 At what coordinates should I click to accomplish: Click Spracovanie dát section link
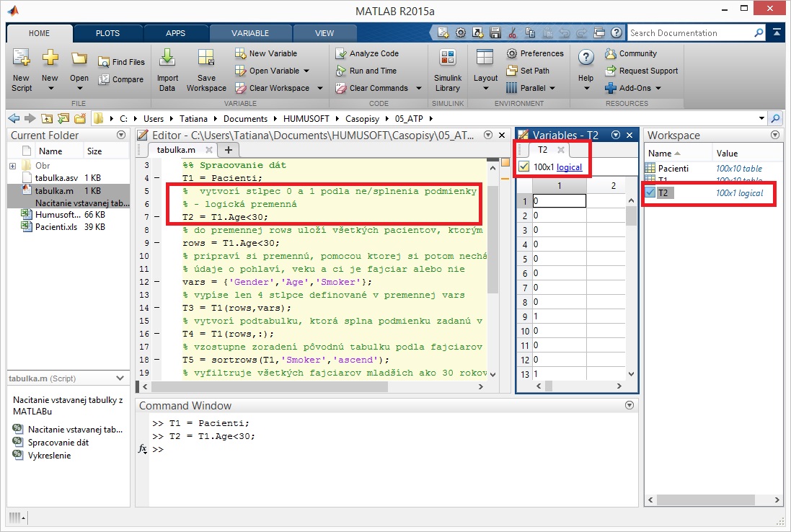(x=58, y=442)
